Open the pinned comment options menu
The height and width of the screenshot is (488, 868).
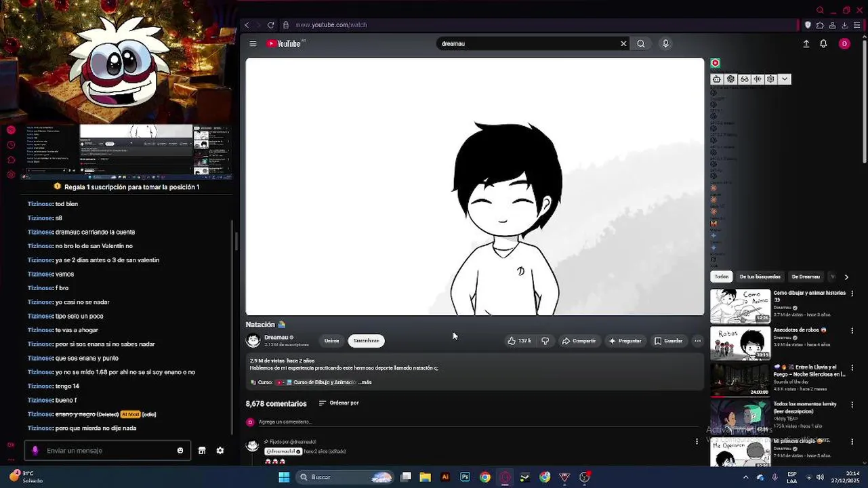(697, 442)
